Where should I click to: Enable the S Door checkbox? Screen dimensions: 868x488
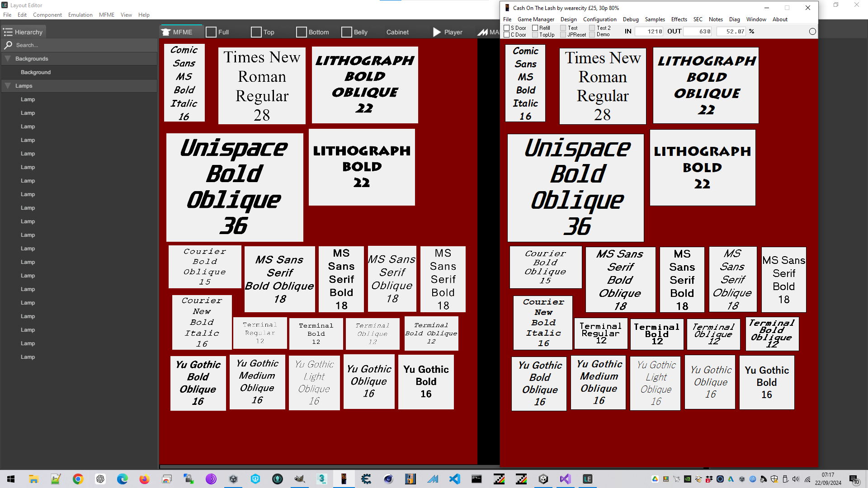(x=507, y=28)
